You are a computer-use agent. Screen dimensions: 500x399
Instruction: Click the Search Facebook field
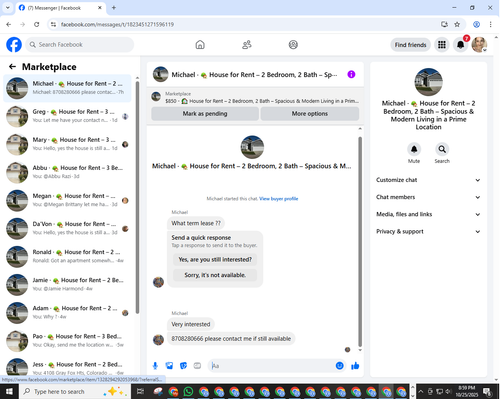click(80, 45)
